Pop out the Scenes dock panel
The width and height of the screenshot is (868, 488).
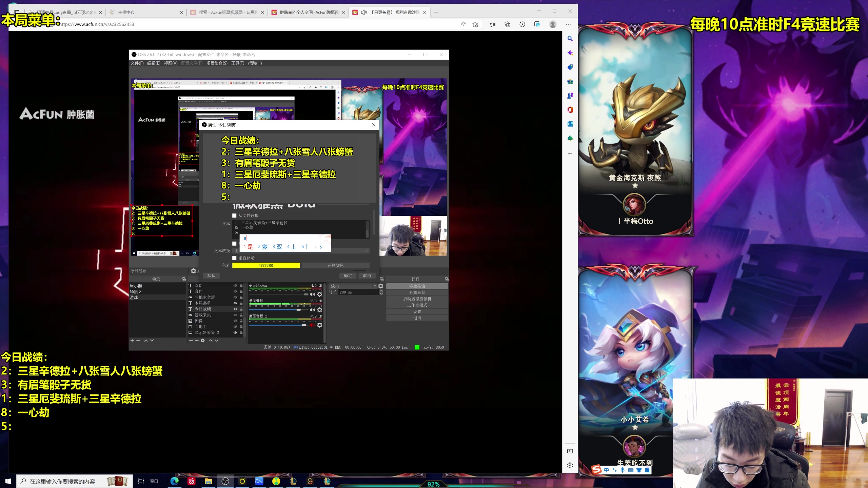pos(184,279)
